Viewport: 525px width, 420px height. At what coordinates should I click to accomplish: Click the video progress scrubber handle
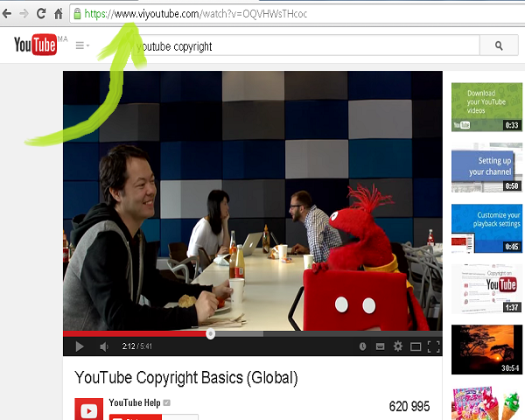(x=210, y=333)
